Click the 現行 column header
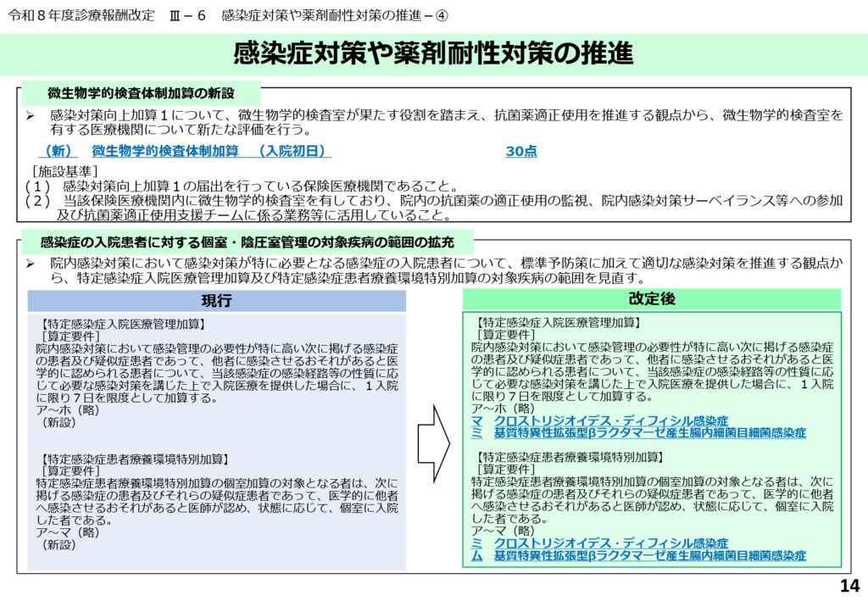The image size is (868, 601). tap(216, 301)
